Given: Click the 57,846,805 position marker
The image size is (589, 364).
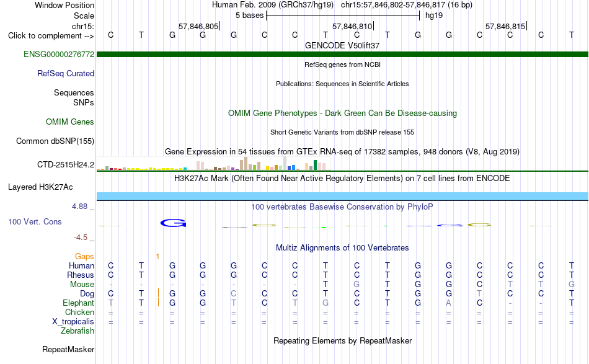Looking at the screenshot, I should tap(200, 26).
